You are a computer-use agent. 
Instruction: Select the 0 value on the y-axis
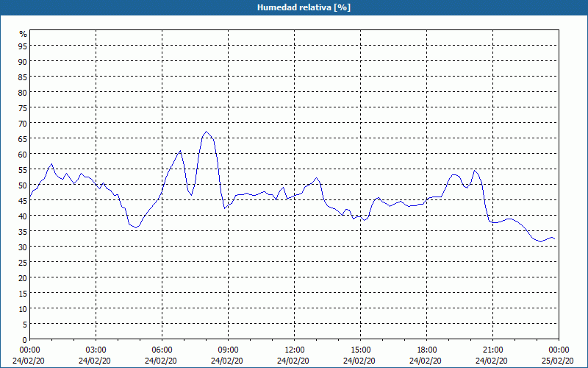(25, 340)
